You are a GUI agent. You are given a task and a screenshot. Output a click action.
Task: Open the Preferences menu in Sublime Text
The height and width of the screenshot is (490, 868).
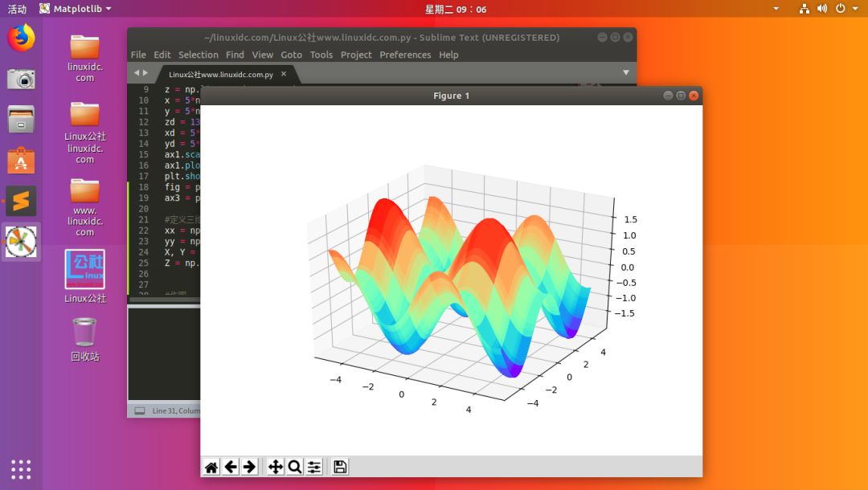pos(405,55)
